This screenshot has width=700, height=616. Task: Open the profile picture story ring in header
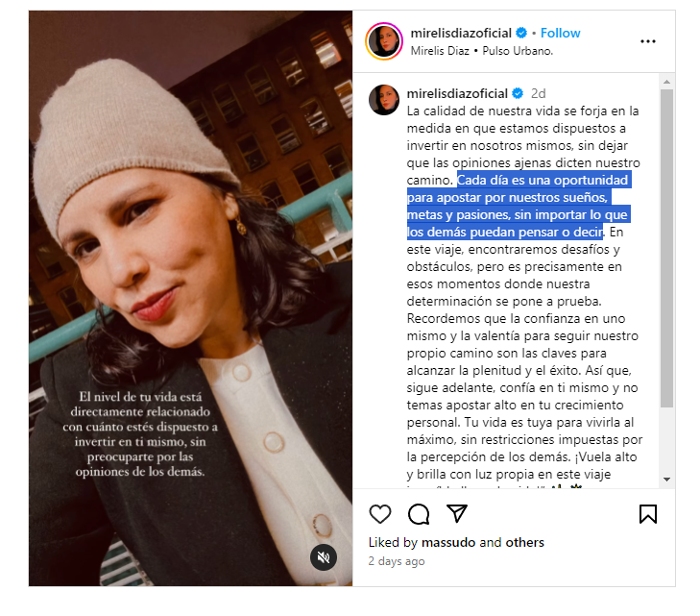click(x=384, y=41)
